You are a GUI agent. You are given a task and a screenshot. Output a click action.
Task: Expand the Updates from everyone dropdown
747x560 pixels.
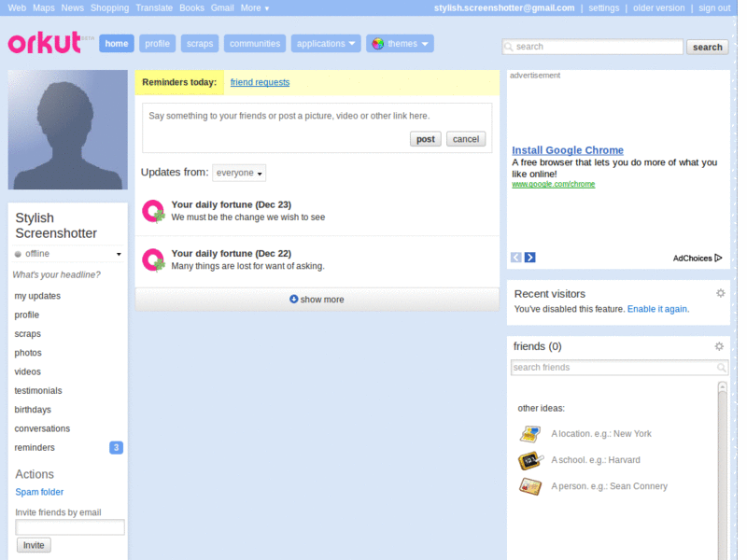pos(239,173)
